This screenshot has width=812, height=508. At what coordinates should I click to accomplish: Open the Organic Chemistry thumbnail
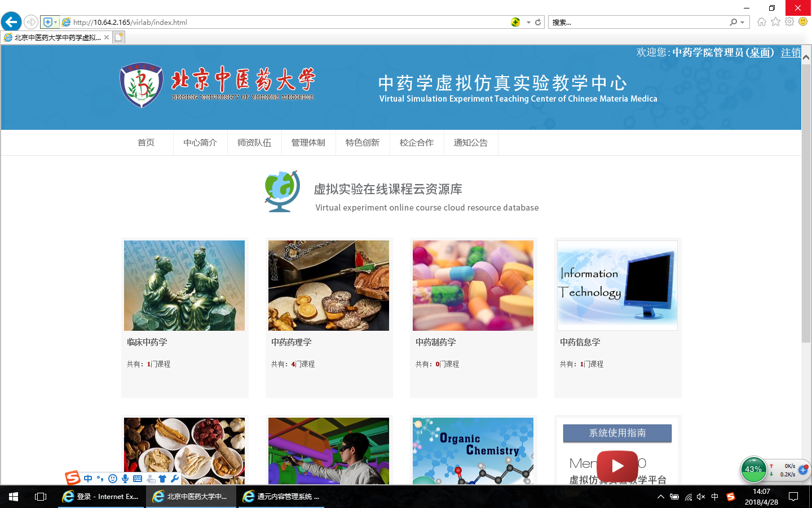coord(473,451)
